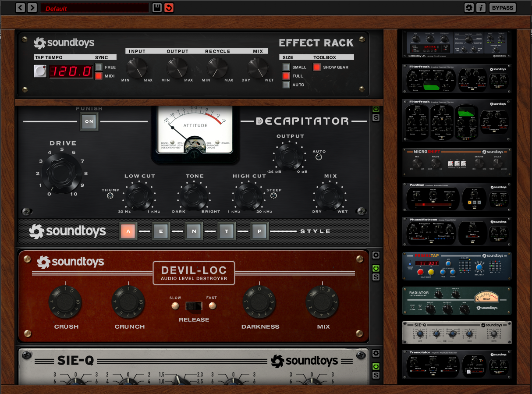Select style P on Decapitator

259,231
